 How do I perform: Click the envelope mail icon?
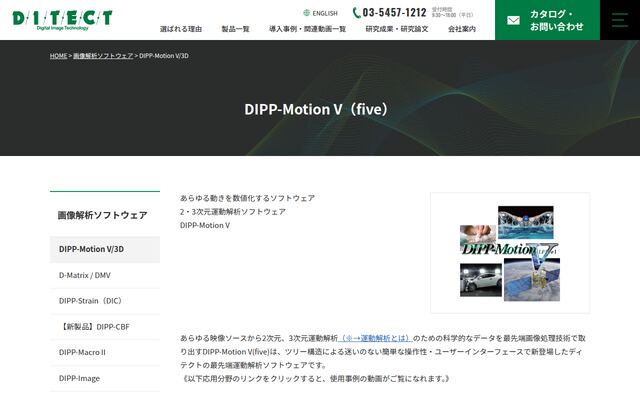(x=513, y=20)
